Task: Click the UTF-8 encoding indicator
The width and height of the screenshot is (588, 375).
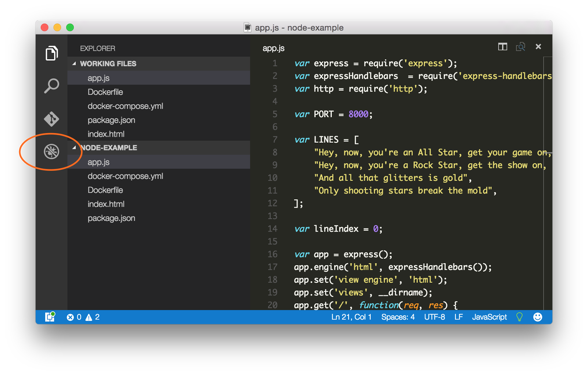Action: [x=434, y=317]
